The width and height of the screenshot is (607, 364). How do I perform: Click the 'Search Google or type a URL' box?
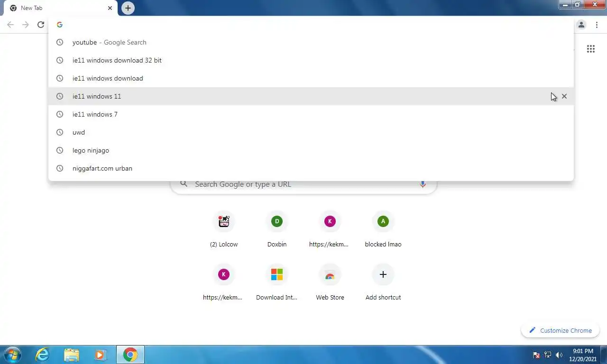click(x=303, y=184)
